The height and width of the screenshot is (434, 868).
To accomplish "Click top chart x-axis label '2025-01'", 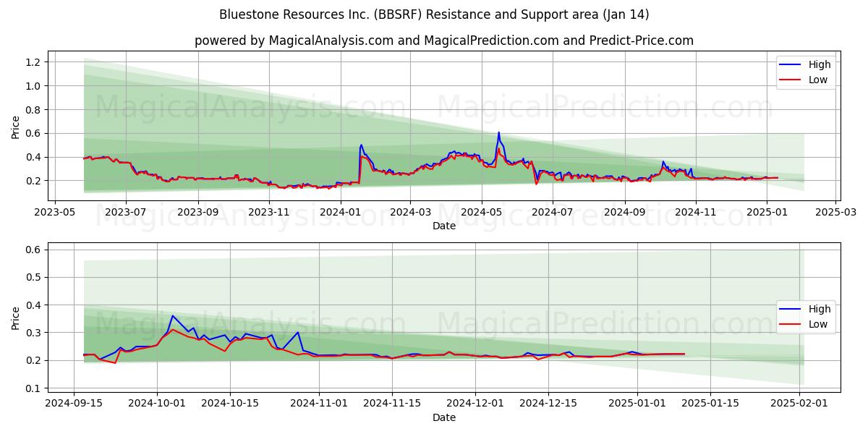I will tap(767, 213).
